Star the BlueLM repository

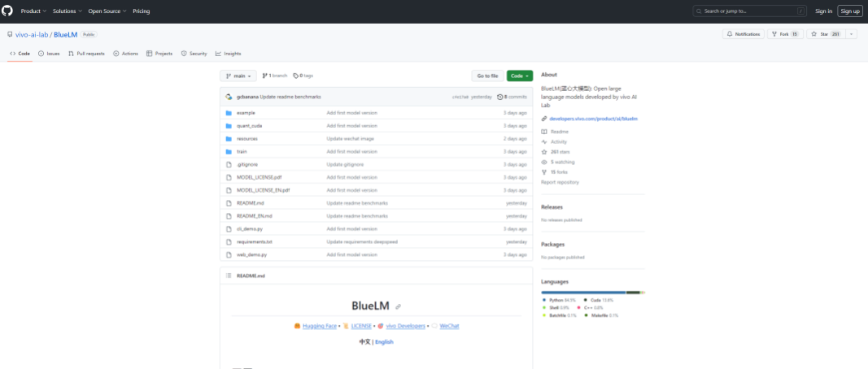pyautogui.click(x=825, y=34)
